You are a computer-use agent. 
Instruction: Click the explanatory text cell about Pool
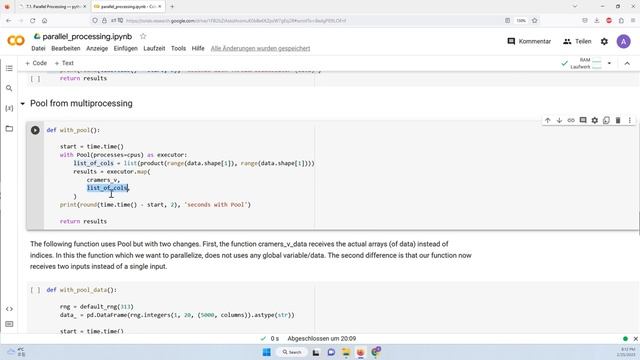251,255
